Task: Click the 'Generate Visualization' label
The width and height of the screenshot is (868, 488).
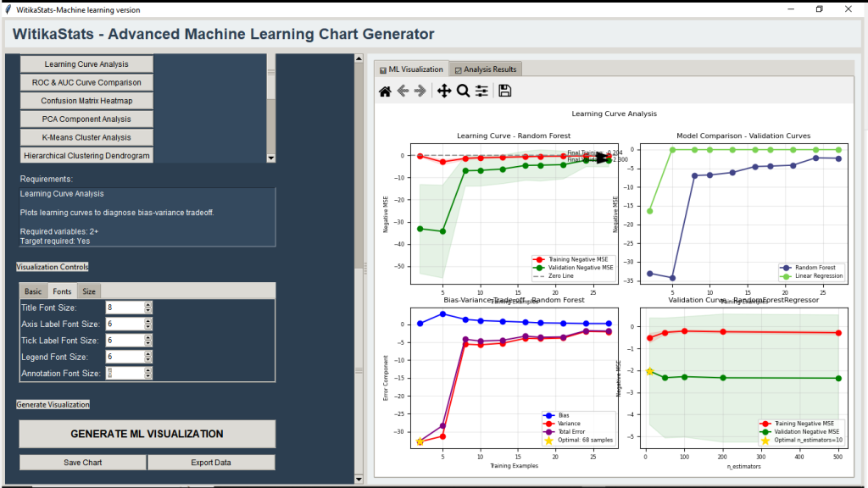Action: (53, 404)
